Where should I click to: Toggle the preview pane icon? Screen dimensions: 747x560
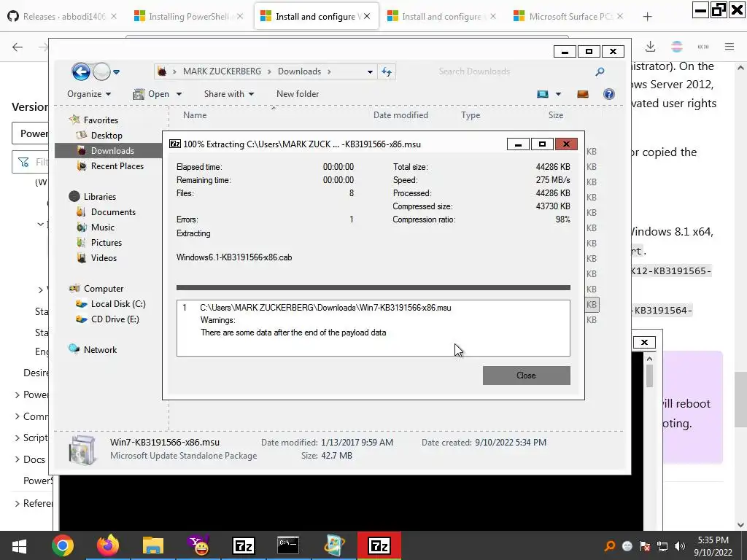pyautogui.click(x=583, y=94)
